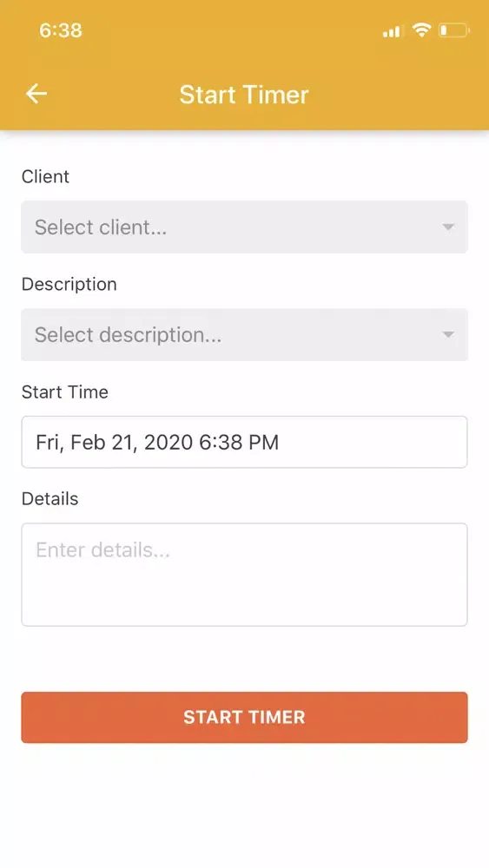Focus the "Enter details..." text area
Image resolution: width=489 pixels, height=868 pixels.
[x=244, y=575]
